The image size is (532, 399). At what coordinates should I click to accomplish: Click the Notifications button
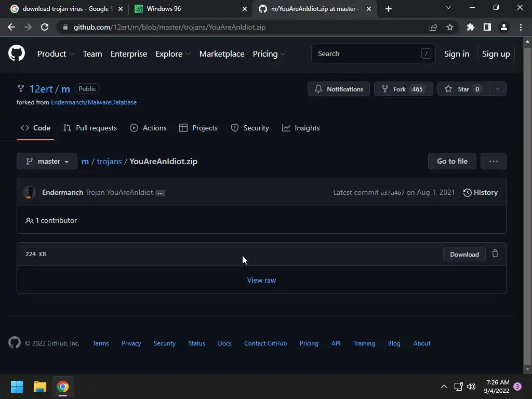click(339, 89)
